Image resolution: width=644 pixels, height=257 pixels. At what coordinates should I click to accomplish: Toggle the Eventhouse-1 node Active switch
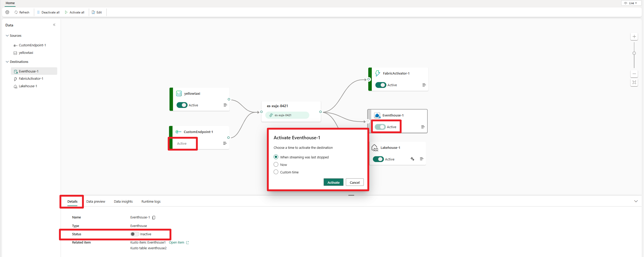(380, 127)
